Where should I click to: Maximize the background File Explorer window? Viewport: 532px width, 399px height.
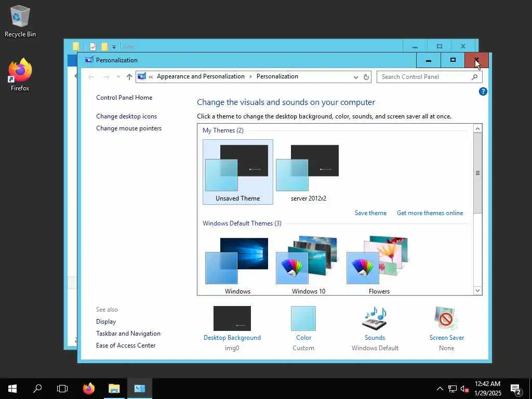point(439,46)
